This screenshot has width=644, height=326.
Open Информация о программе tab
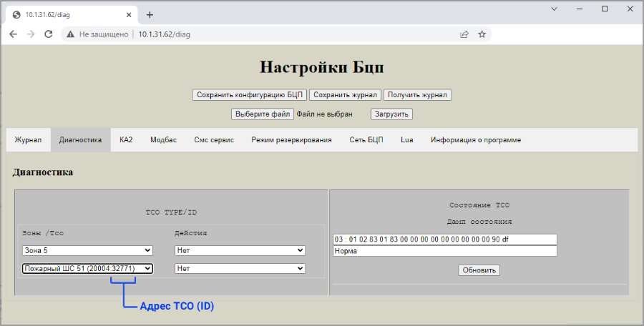click(x=476, y=140)
